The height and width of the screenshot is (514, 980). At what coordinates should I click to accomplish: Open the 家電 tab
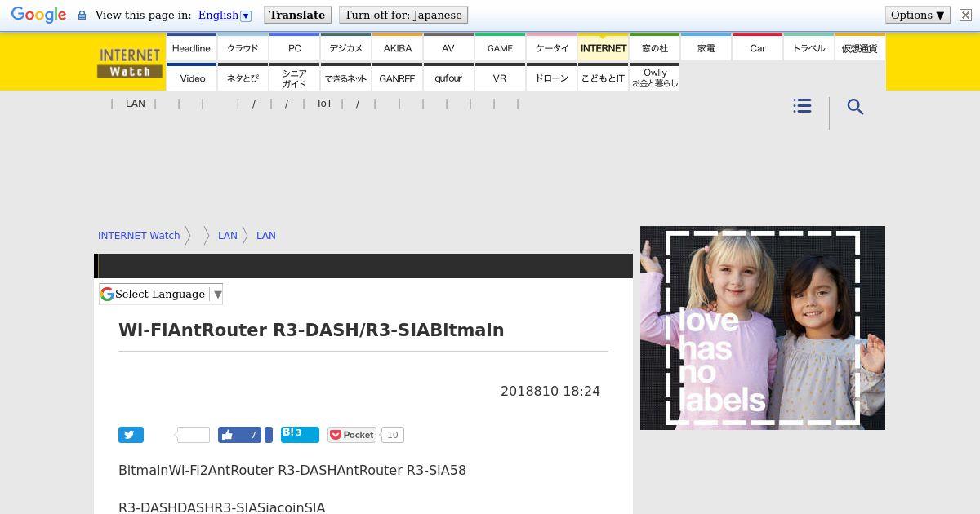[706, 47]
